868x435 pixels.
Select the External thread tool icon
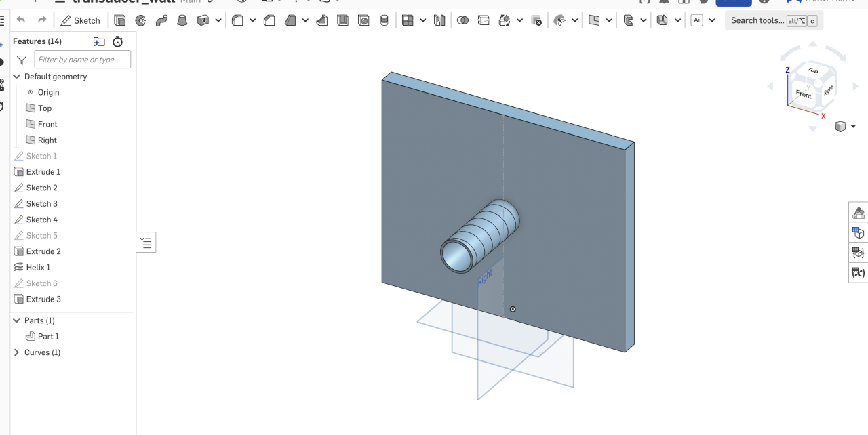point(384,20)
